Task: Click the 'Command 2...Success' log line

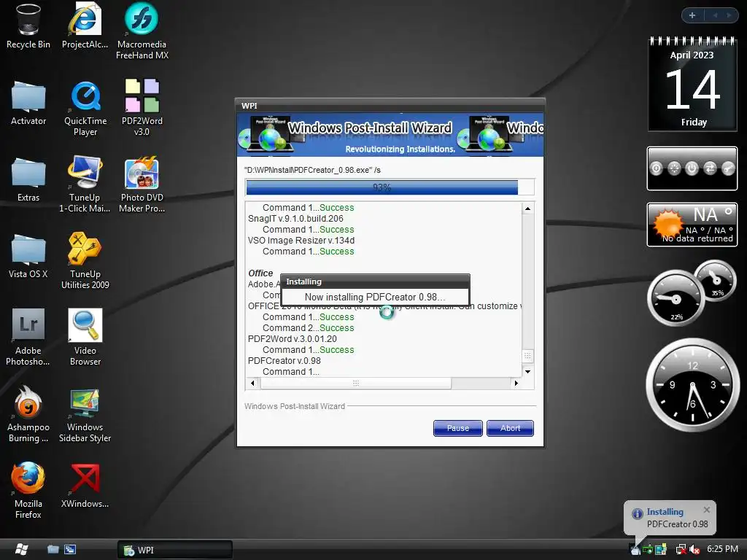Action: point(309,327)
